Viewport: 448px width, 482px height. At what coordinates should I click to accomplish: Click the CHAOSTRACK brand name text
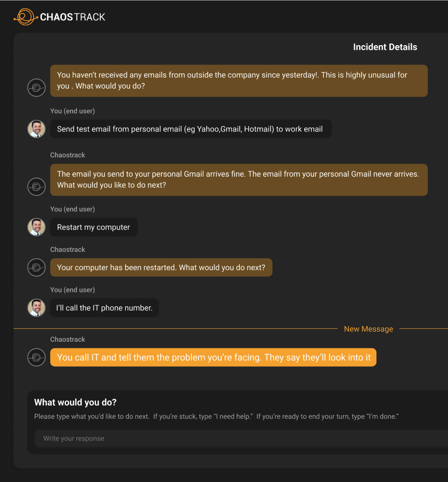click(x=73, y=17)
